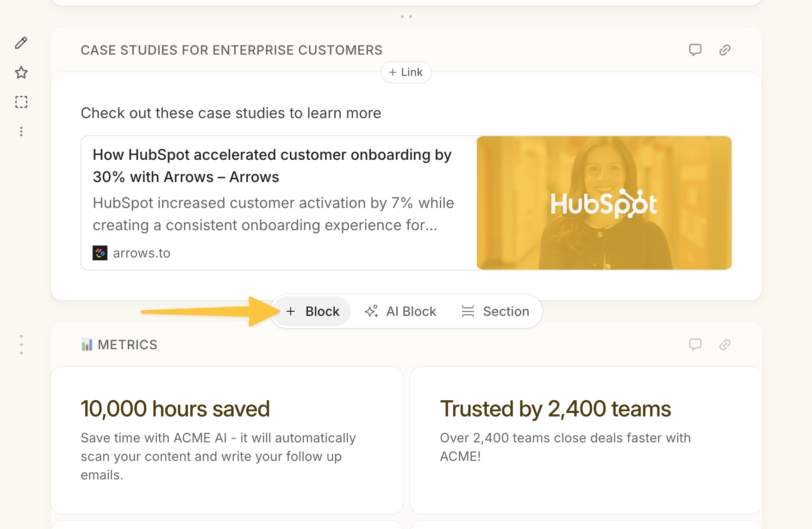Select the "Trusted by 2,400 teams" card
The image size is (812, 529).
[x=586, y=440]
